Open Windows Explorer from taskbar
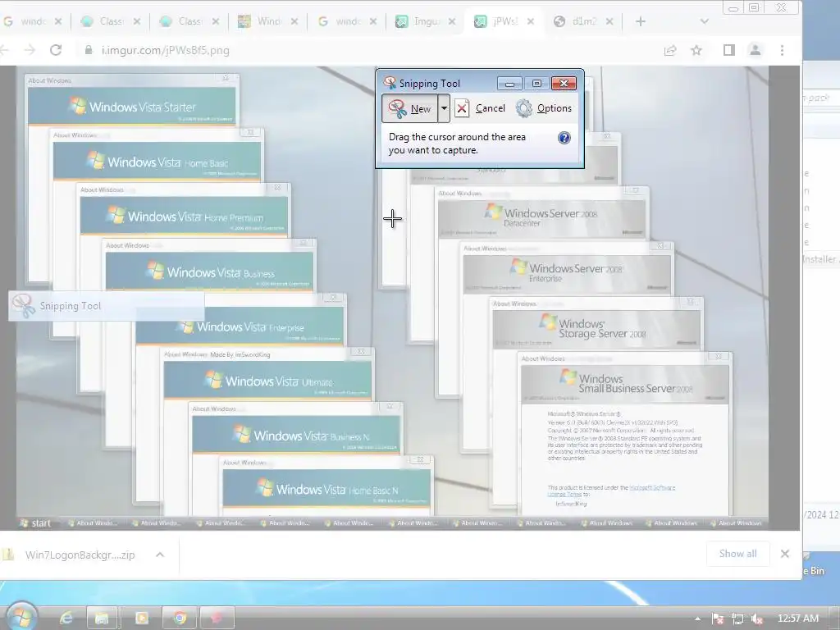The image size is (840, 630). 102,619
